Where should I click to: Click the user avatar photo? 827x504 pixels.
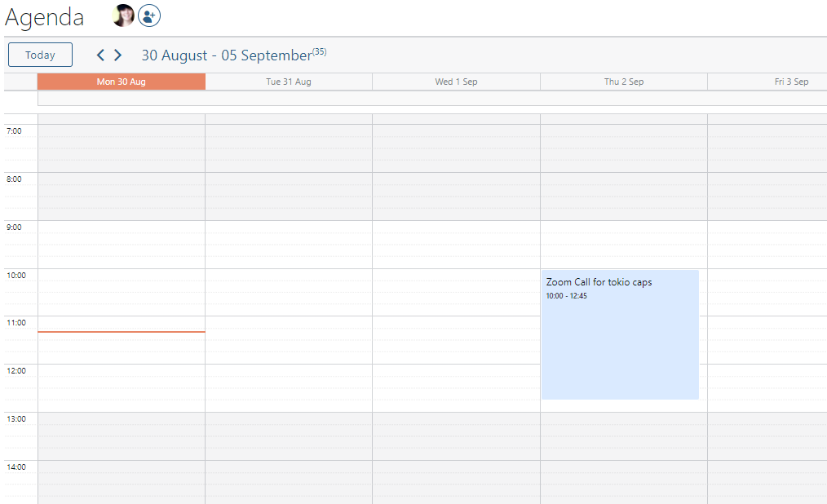tap(123, 15)
